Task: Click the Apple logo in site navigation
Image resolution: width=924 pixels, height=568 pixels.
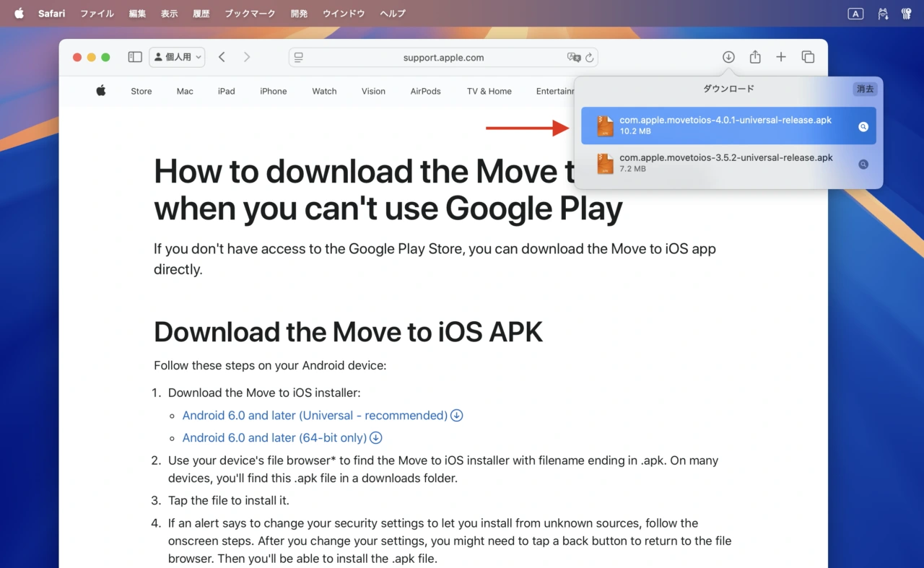Action: [101, 91]
